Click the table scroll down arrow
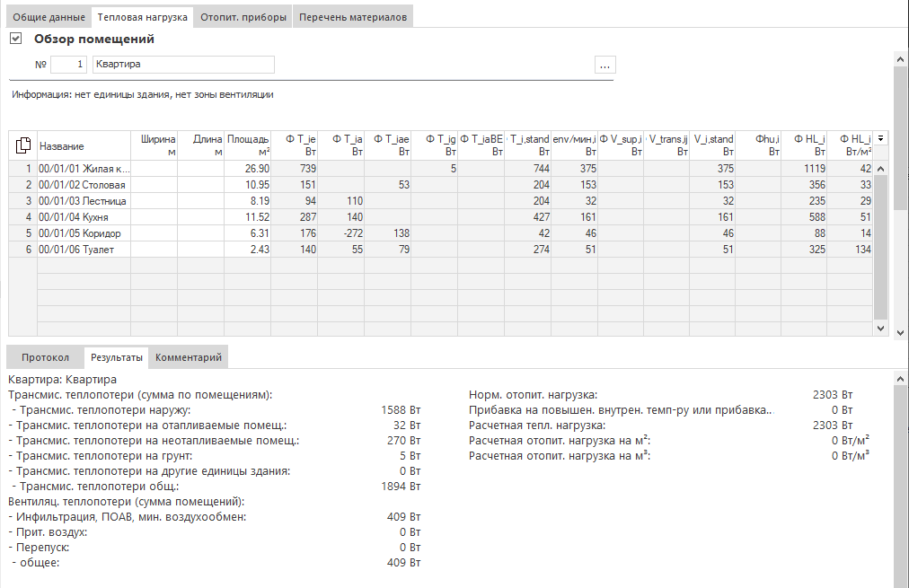This screenshot has height=588, width=909. pyautogui.click(x=880, y=328)
